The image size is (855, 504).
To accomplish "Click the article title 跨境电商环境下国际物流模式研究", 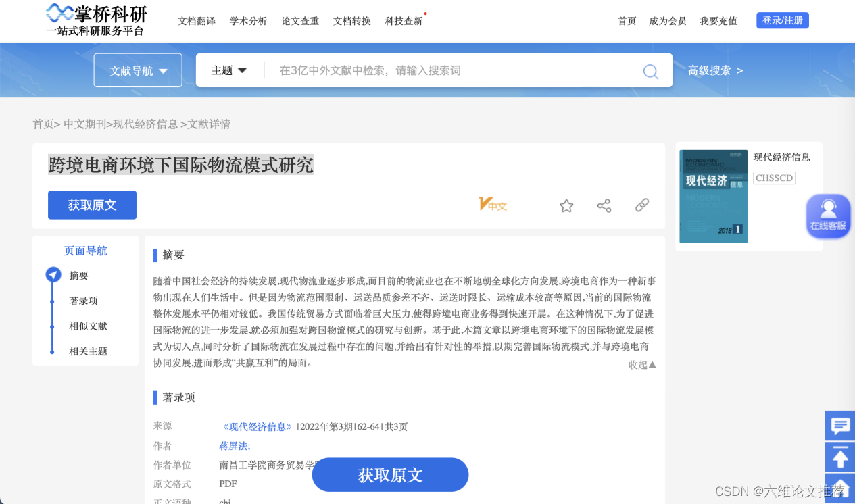I will (x=181, y=165).
